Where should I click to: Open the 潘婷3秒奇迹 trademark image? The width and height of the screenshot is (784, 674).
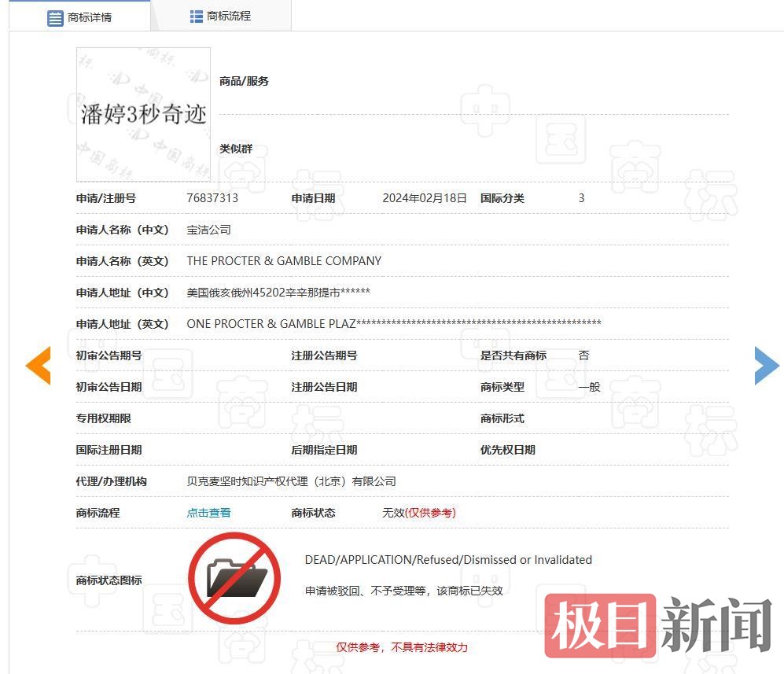143,115
